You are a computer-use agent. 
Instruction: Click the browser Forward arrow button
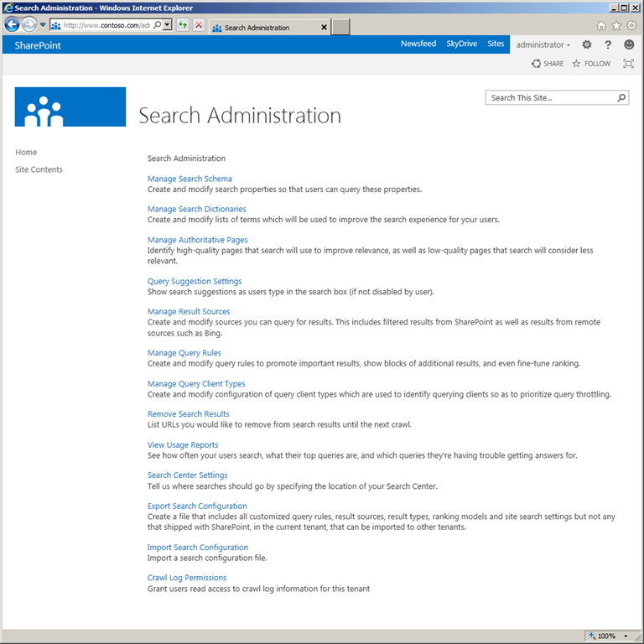coord(29,25)
